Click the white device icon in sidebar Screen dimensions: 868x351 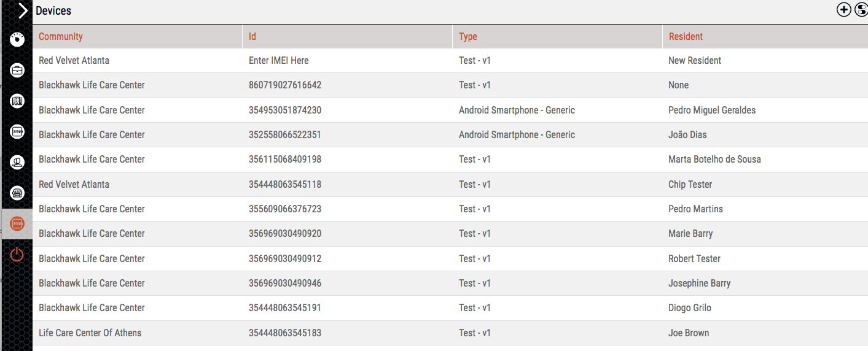tap(17, 131)
